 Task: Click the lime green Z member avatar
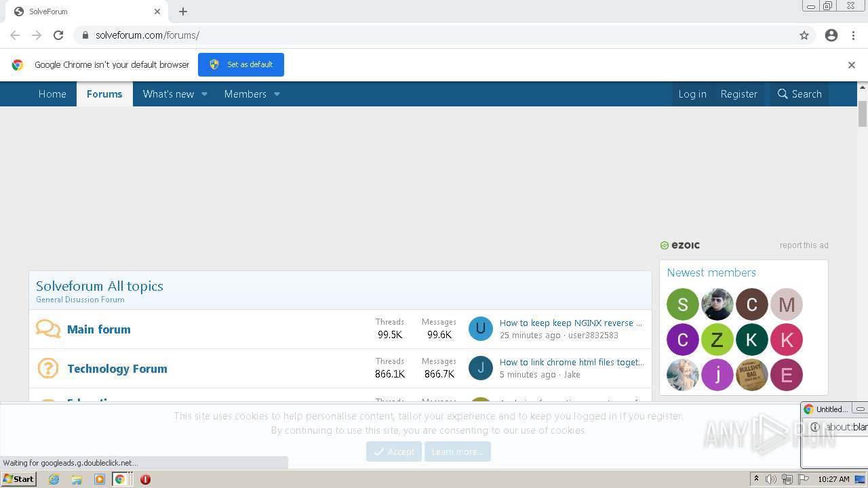click(x=717, y=340)
